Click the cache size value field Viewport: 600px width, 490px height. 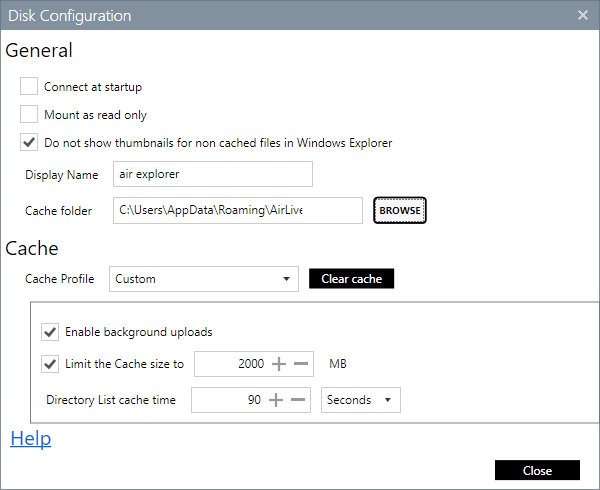pos(232,364)
